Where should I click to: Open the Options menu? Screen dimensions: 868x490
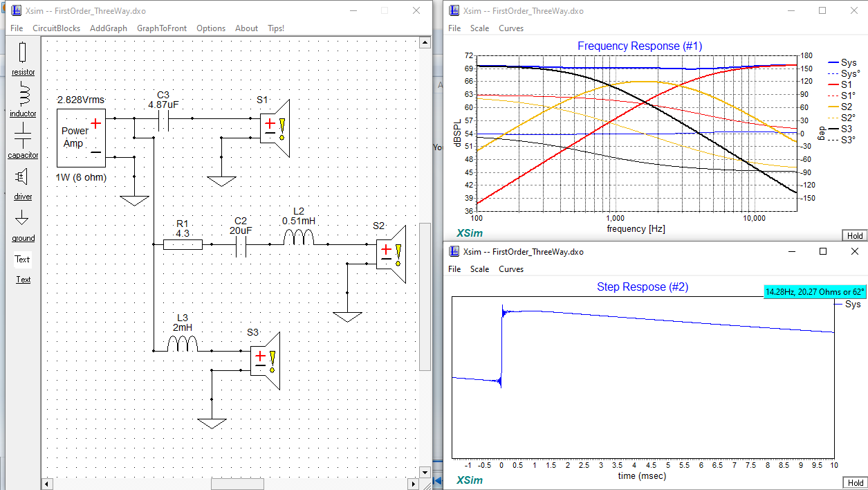point(211,28)
